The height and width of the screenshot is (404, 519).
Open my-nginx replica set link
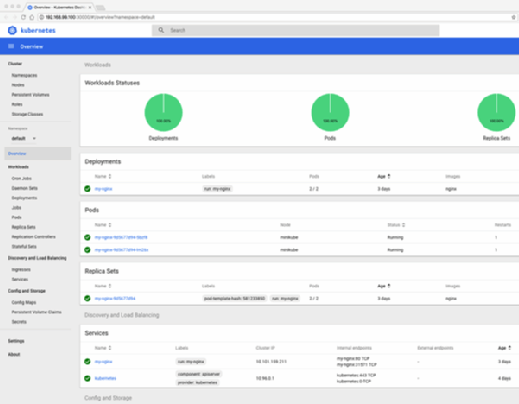click(115, 298)
